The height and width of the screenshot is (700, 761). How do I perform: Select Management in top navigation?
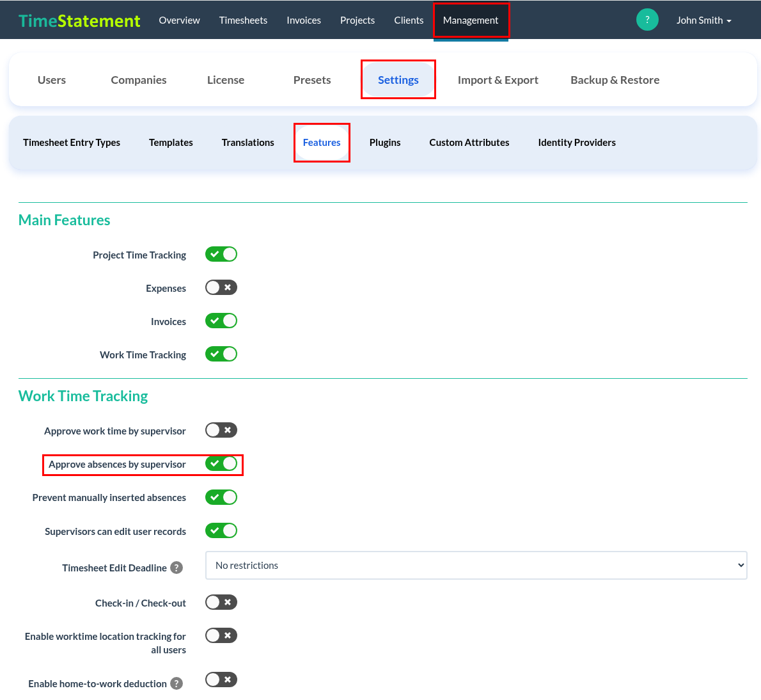471,20
